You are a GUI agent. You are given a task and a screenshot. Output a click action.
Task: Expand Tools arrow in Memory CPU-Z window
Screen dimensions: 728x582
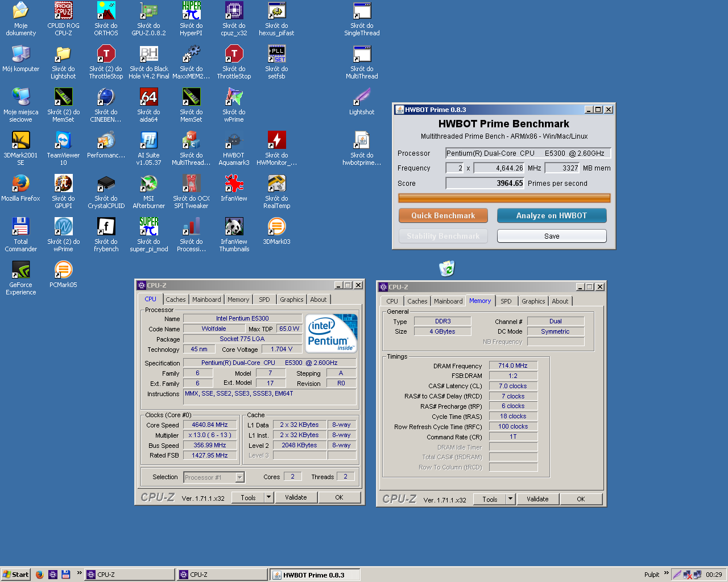pyautogui.click(x=510, y=499)
